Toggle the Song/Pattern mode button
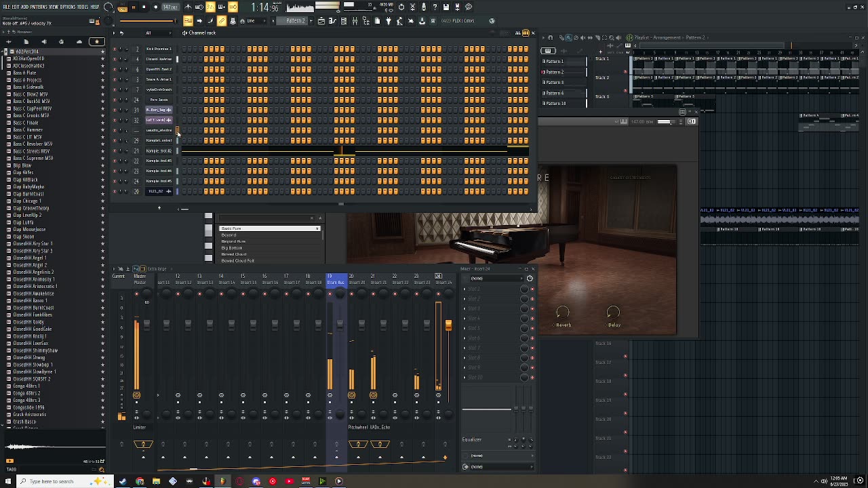 (x=123, y=7)
